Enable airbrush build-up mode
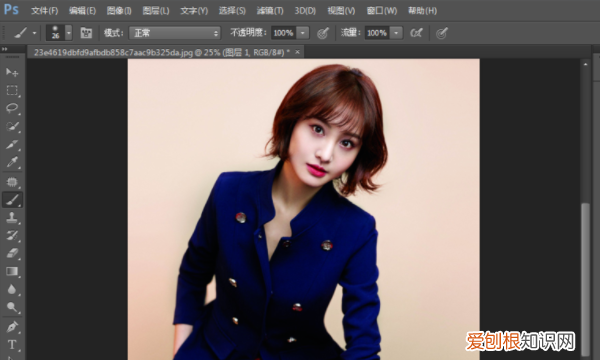 (x=416, y=33)
